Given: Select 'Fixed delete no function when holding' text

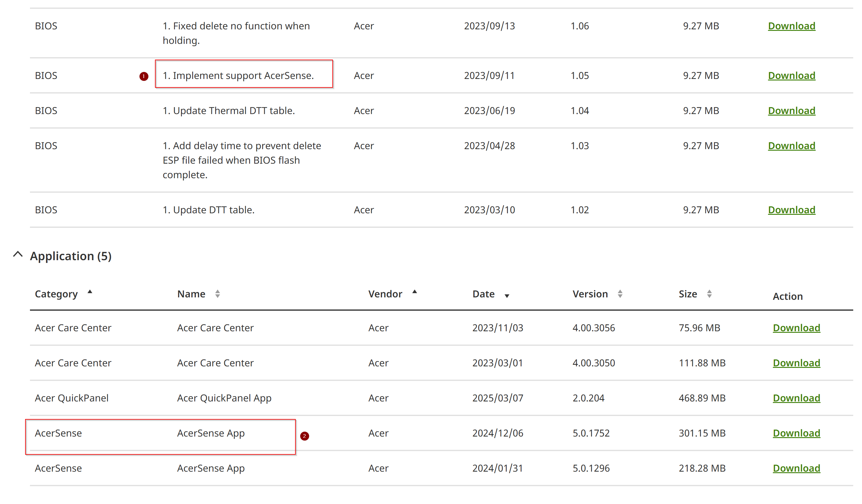Looking at the screenshot, I should point(236,33).
